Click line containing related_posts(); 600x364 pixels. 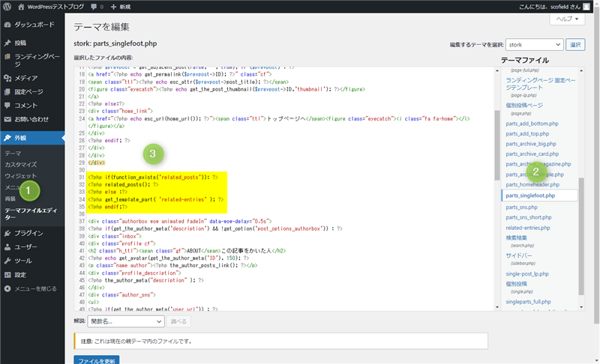pos(123,185)
